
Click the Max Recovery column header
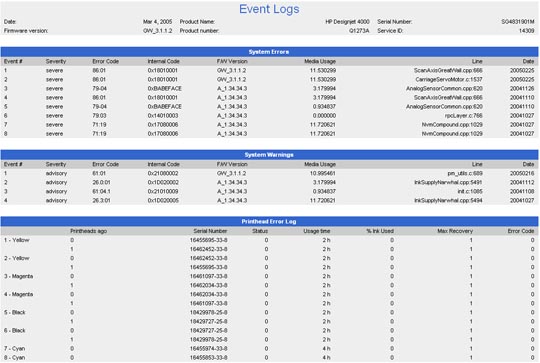pyautogui.click(x=455, y=231)
